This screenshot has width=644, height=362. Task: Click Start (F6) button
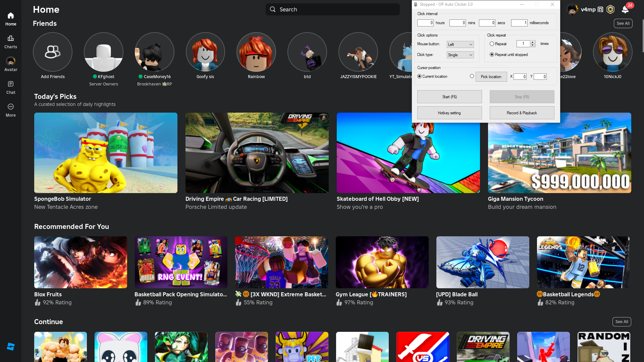tap(449, 97)
